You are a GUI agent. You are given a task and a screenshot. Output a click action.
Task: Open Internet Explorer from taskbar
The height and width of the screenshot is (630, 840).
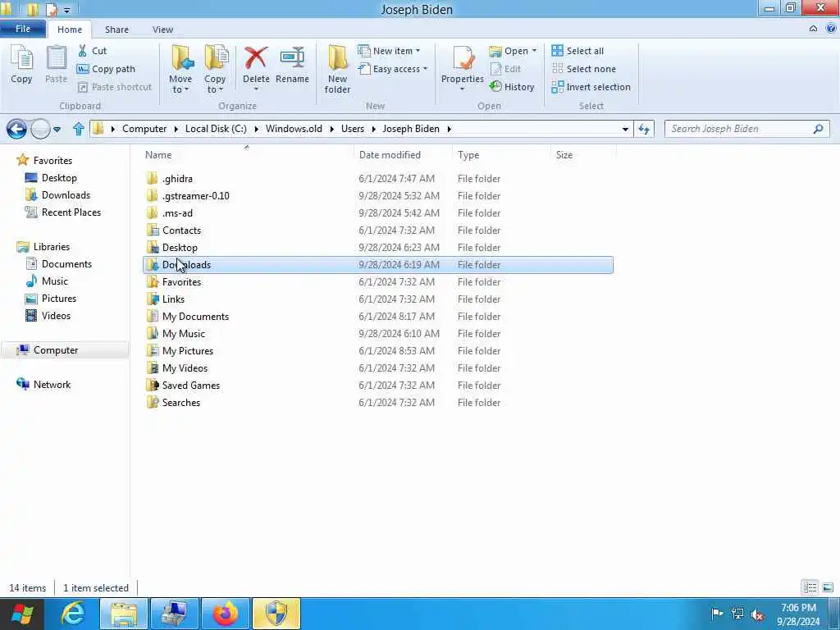tap(72, 614)
